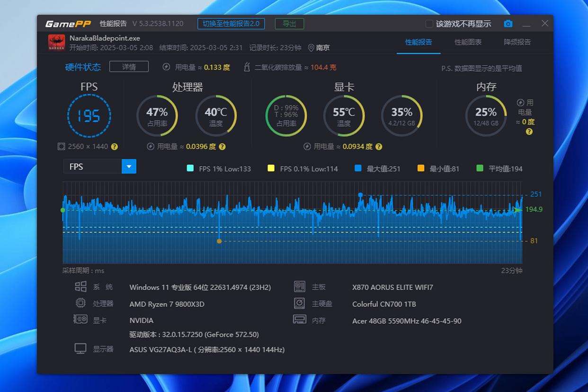The width and height of the screenshot is (588, 392).
Task: Click the Acer 48GB 5590MHz memory text
Action: (407, 321)
